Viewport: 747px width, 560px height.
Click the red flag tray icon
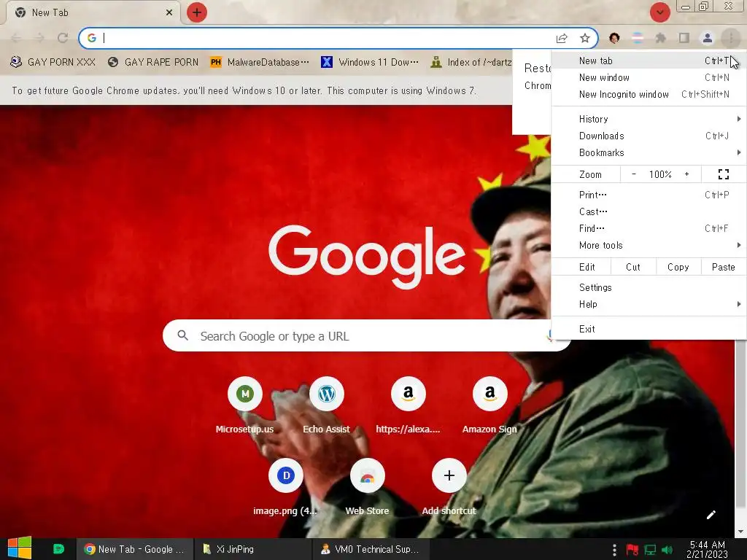click(x=632, y=550)
